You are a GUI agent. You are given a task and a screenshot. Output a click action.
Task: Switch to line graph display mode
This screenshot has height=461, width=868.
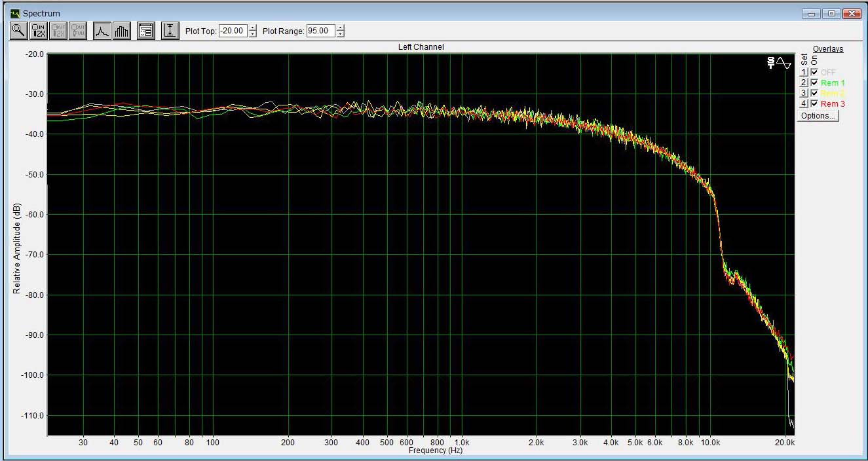[x=102, y=31]
